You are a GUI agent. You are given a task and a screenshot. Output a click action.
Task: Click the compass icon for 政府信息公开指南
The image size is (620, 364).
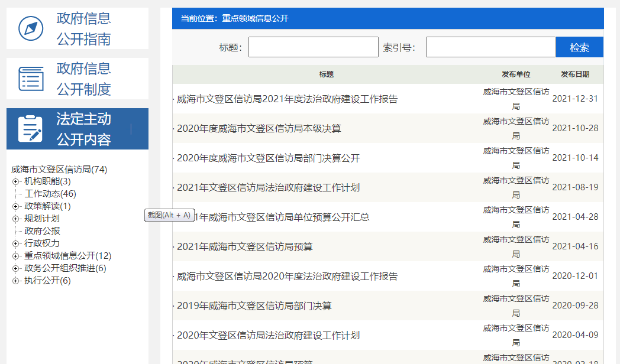click(x=31, y=28)
